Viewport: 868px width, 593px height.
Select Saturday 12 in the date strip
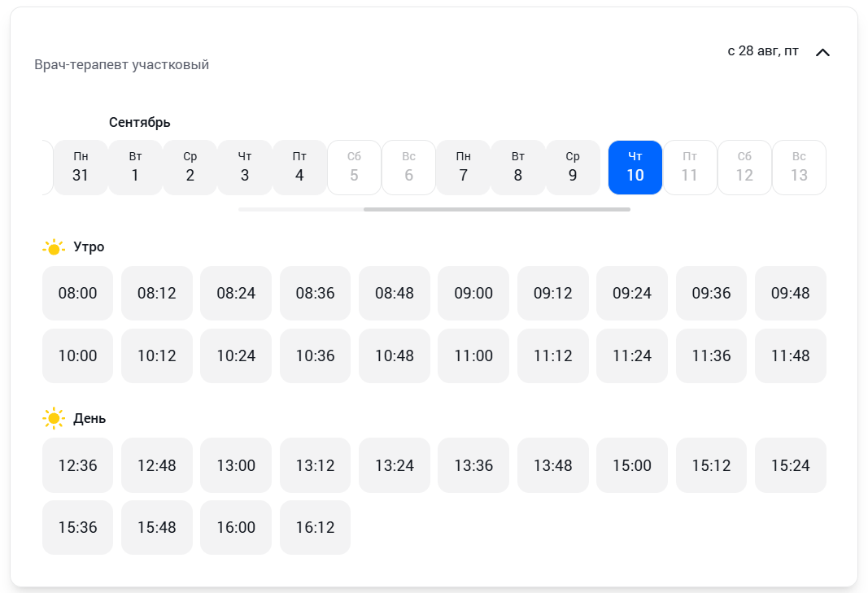(x=744, y=168)
